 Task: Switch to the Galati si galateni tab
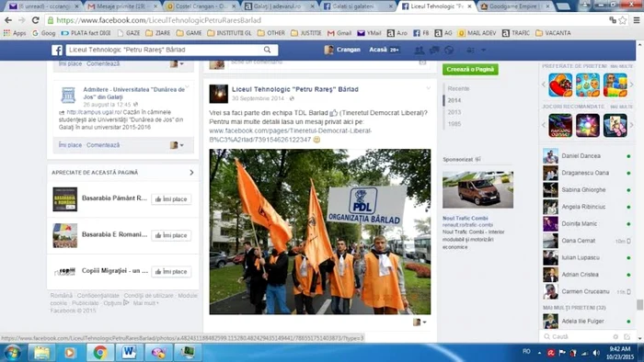click(x=358, y=6)
